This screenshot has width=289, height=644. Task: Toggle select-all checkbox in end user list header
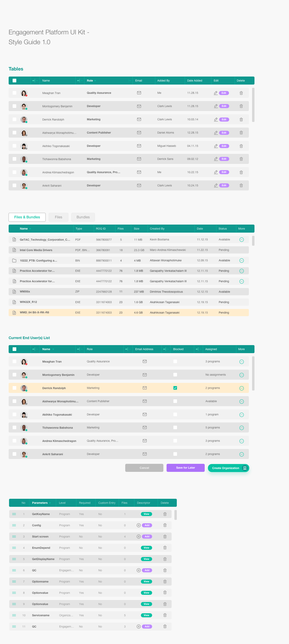pyautogui.click(x=14, y=349)
